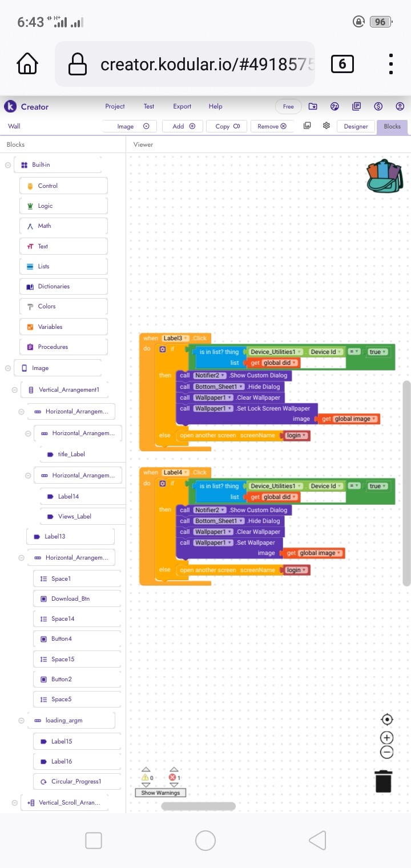
Task: Open the browser home page icon
Action: (27, 63)
